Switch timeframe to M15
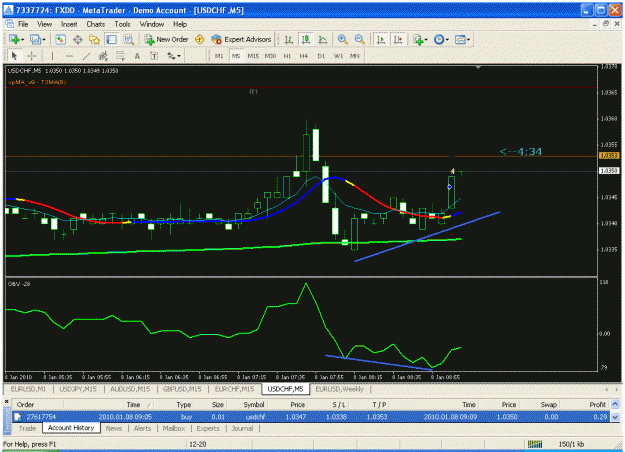Viewport: 625px width, 452px height. pos(253,56)
